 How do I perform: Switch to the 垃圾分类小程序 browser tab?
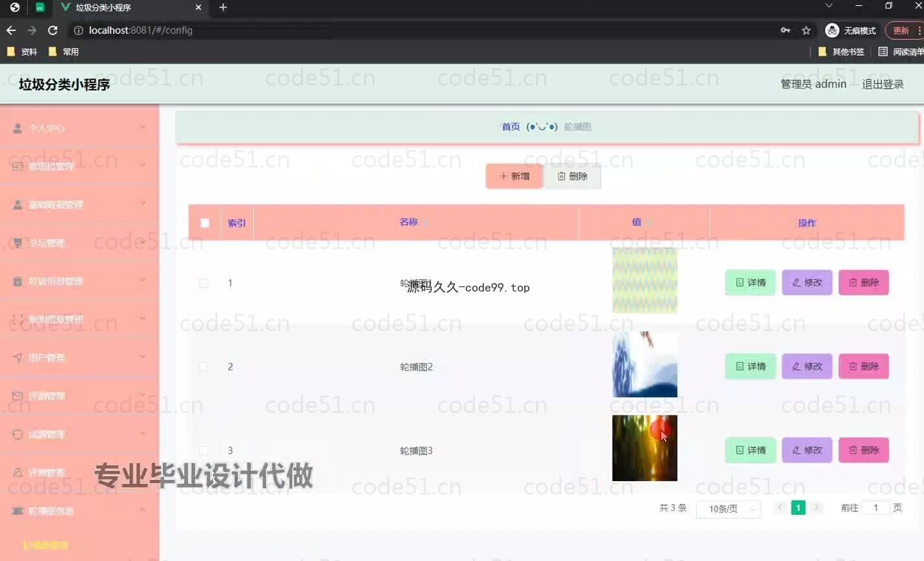tap(130, 8)
